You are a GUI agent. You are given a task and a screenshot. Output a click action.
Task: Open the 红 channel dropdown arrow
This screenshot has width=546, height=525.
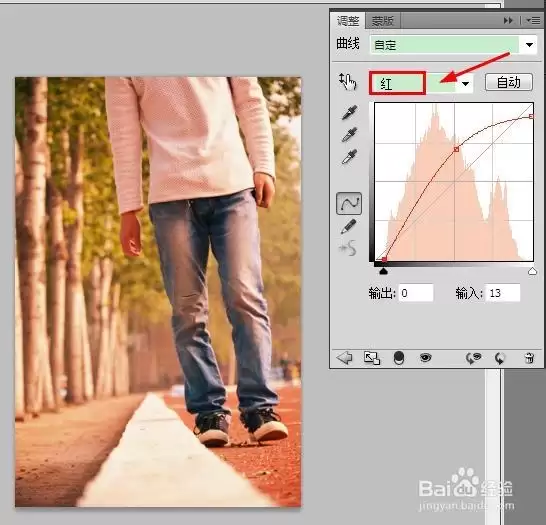(465, 84)
